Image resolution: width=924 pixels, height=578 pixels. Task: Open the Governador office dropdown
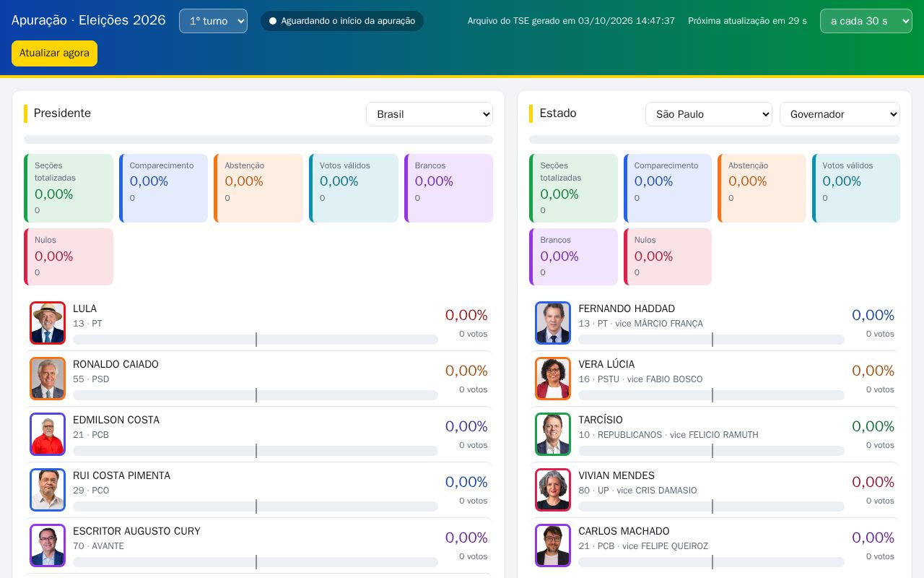click(840, 114)
